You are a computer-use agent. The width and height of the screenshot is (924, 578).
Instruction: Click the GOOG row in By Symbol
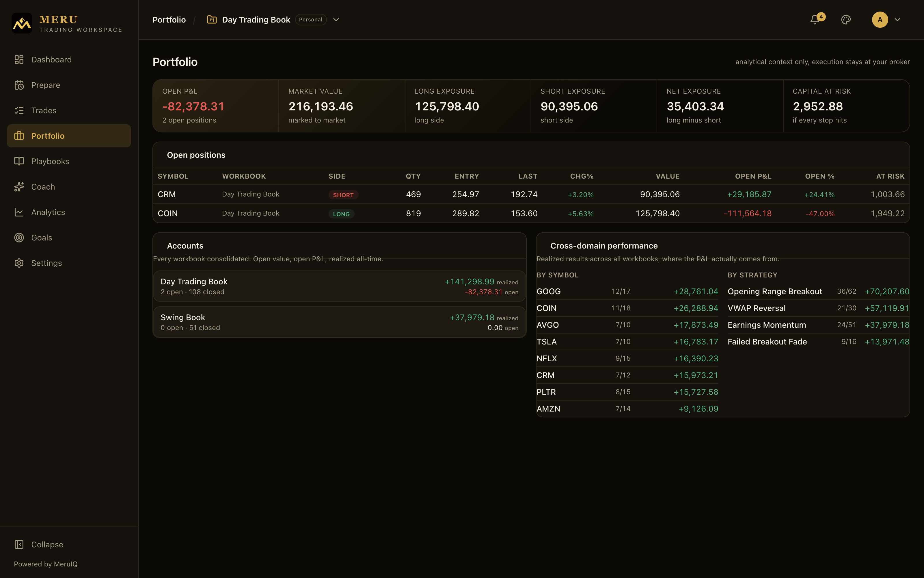[627, 291]
